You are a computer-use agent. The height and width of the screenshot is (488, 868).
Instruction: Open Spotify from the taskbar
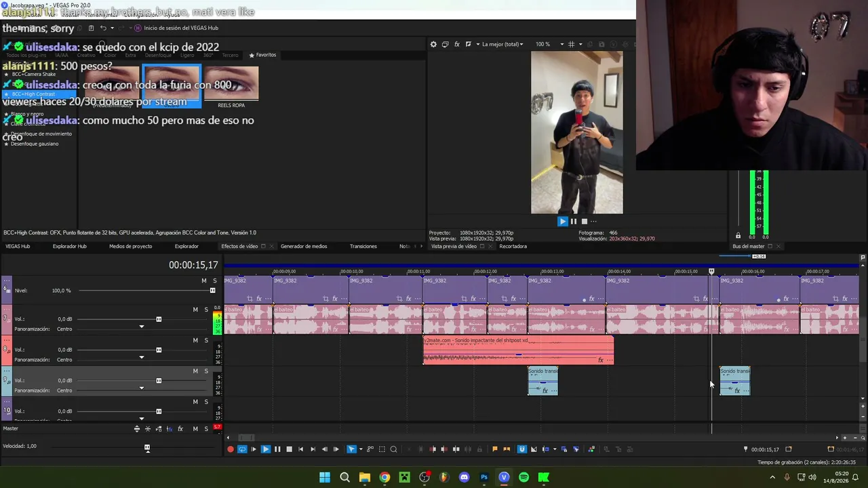[524, 477]
